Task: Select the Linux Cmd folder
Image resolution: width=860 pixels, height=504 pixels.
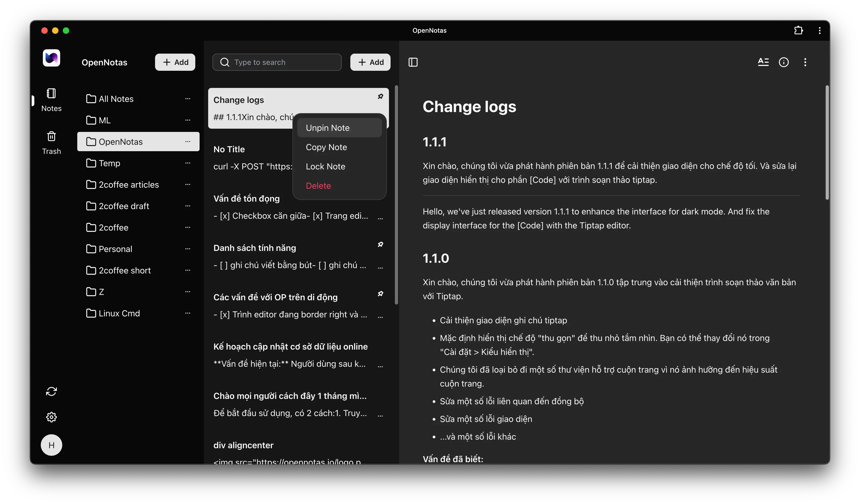Action: click(x=138, y=313)
